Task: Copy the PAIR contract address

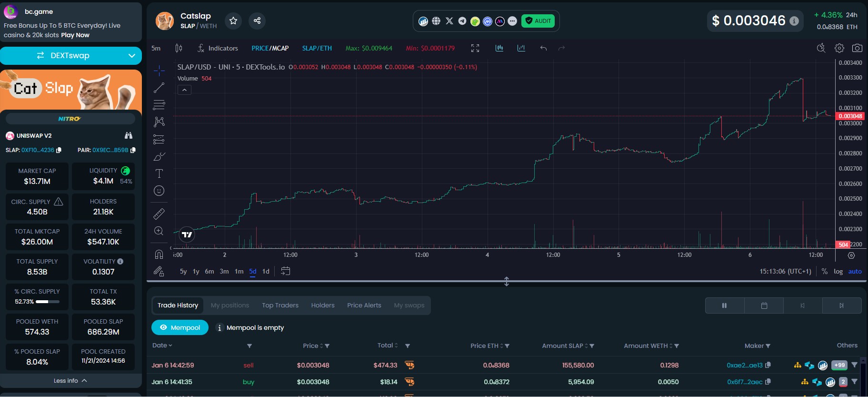Action: (133, 150)
